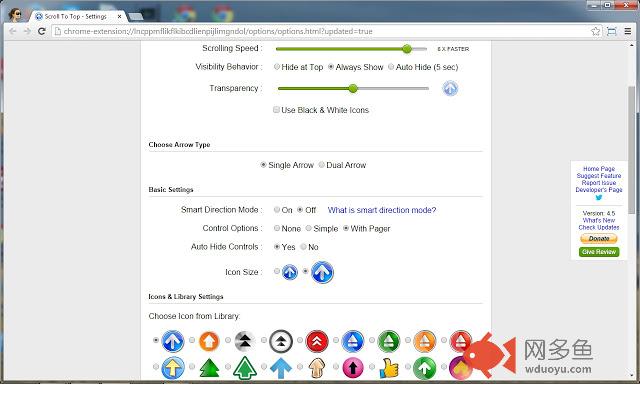Click the browser reload icon
Image resolution: width=640 pixels, height=400 pixels.
[41, 31]
